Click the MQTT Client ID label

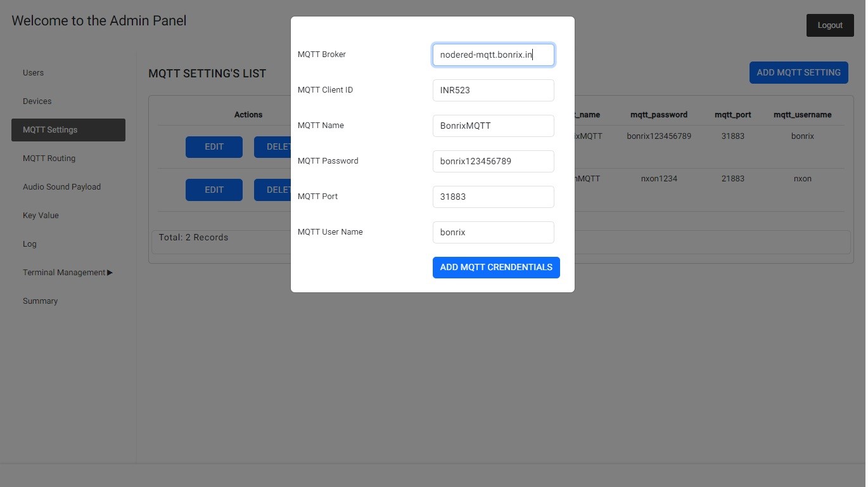tap(326, 90)
